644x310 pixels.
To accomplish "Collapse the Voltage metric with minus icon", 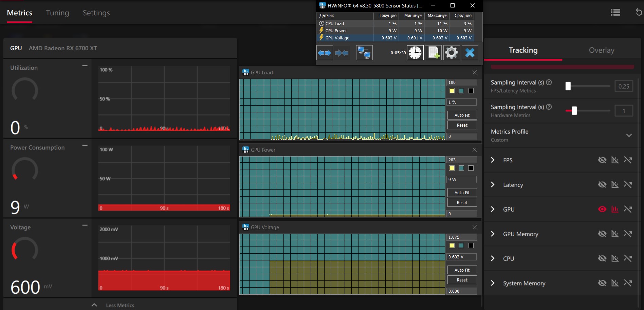I will click(x=85, y=225).
